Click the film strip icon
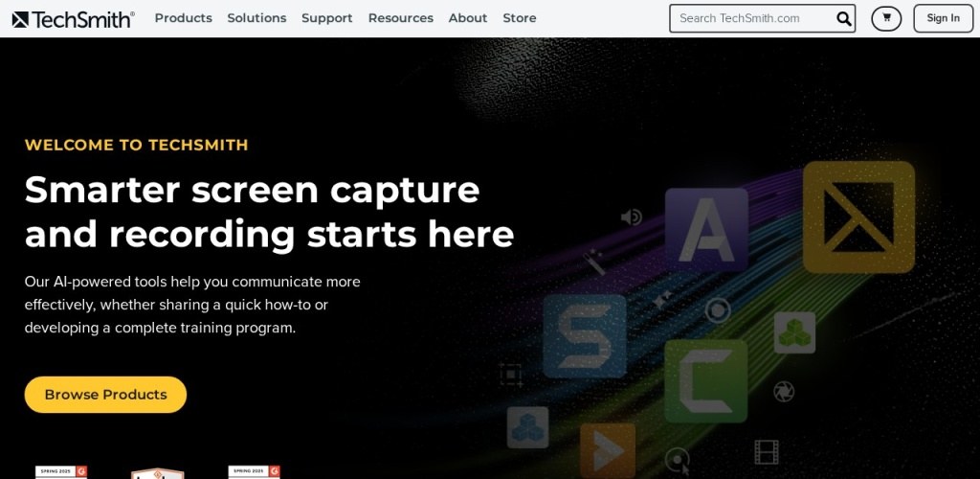 pos(767,452)
